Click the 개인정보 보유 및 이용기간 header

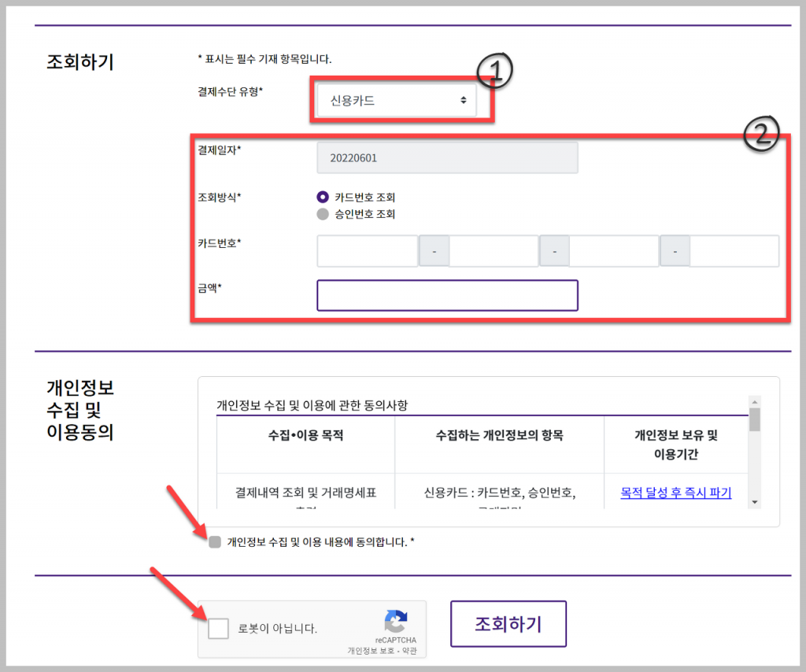676,445
